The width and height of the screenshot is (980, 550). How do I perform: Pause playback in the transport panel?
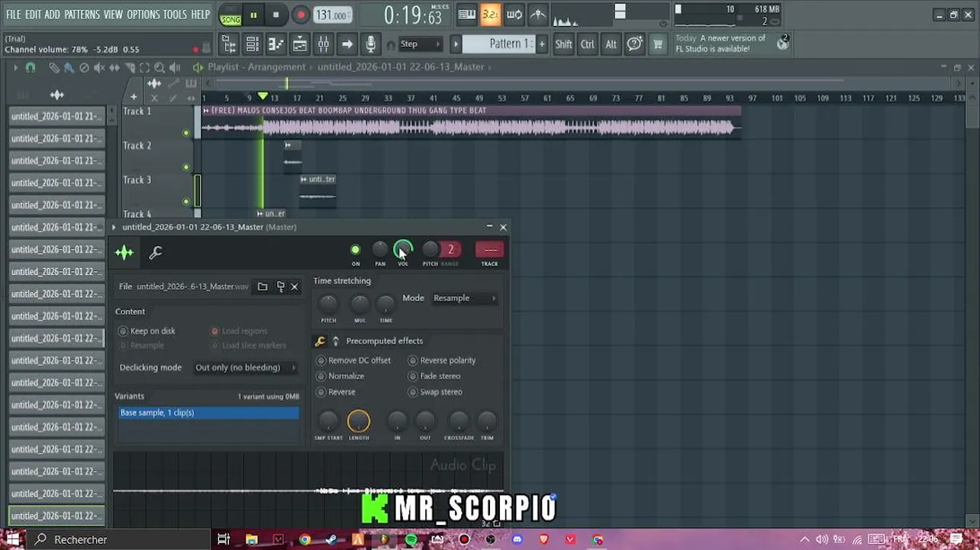253,15
